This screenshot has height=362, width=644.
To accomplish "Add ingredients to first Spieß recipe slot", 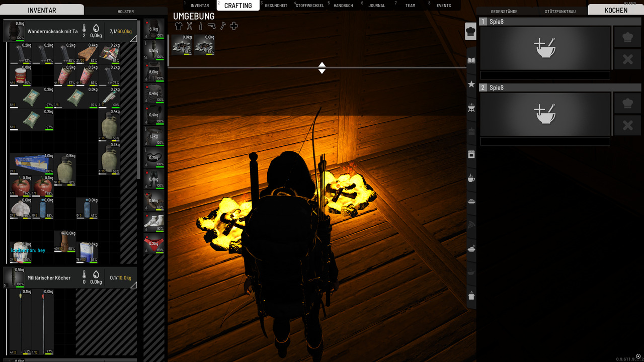I will [545, 48].
